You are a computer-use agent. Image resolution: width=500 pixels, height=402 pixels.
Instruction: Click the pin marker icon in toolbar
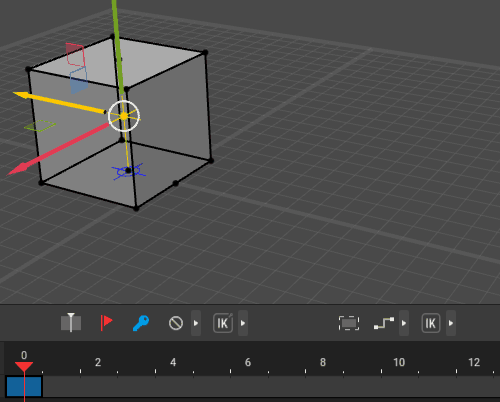(x=71, y=323)
